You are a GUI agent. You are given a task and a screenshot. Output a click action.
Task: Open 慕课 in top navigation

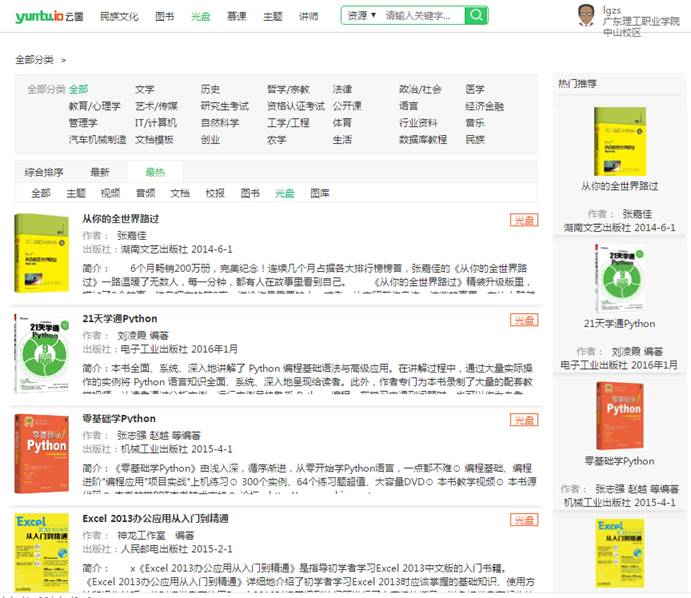click(237, 17)
